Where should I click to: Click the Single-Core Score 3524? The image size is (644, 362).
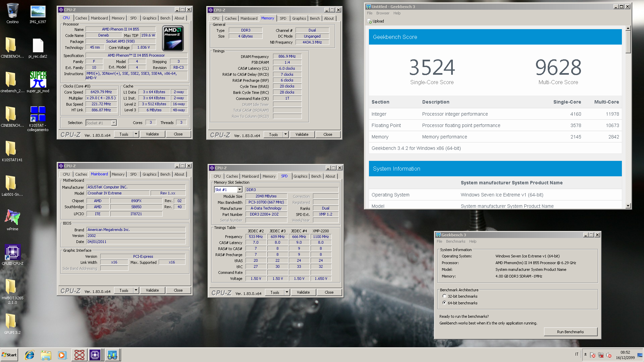coord(432,67)
